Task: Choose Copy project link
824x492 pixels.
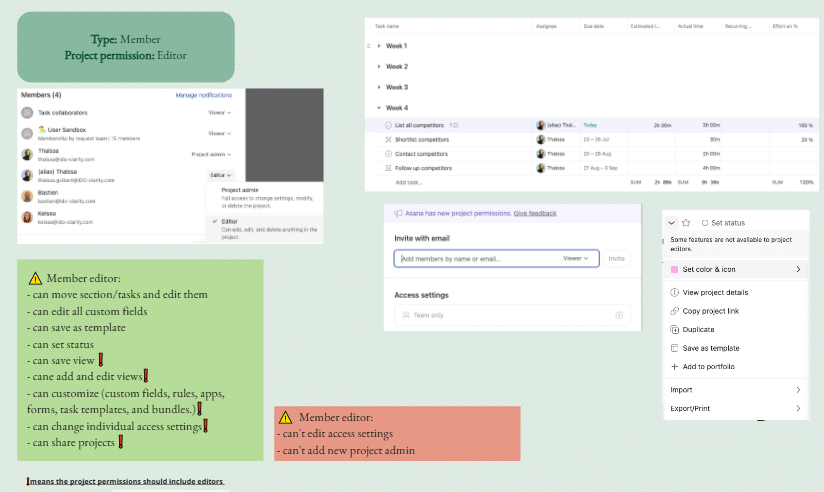Action: coord(736,311)
